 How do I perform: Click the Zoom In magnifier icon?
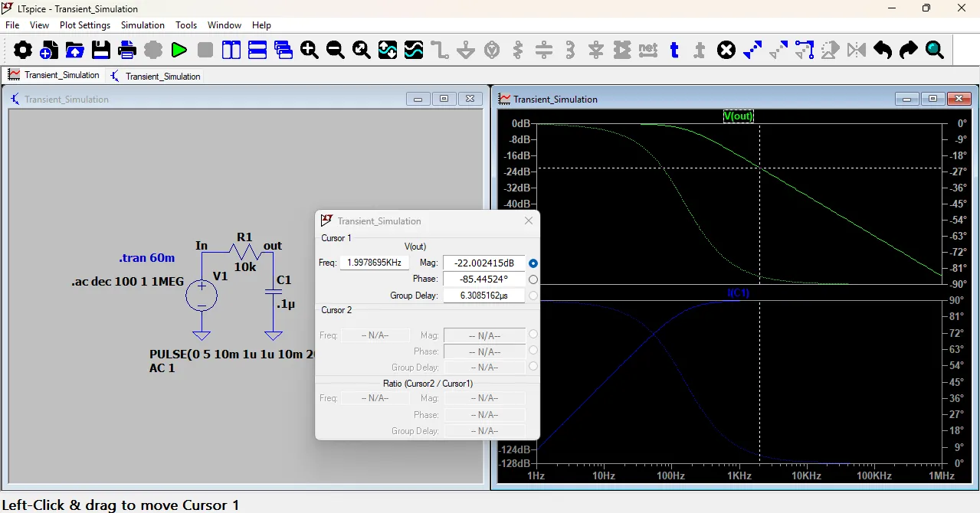tap(310, 51)
